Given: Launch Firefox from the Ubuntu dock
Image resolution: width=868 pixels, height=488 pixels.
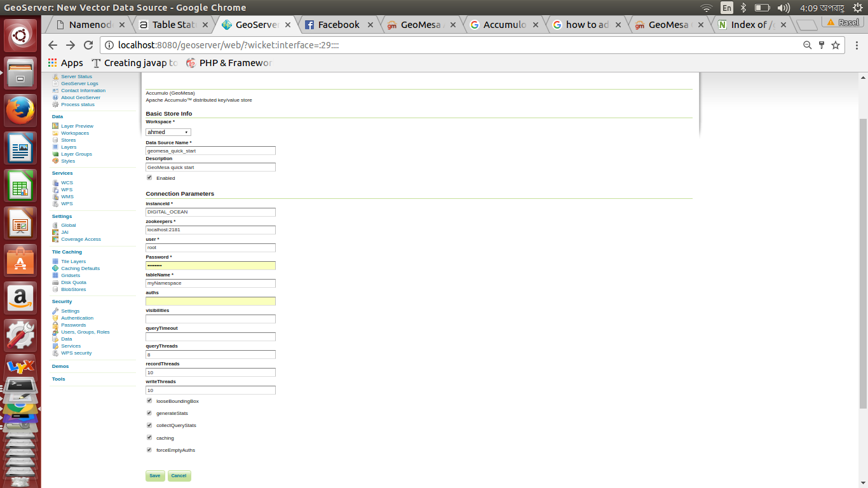Looking at the screenshot, I should point(21,111).
